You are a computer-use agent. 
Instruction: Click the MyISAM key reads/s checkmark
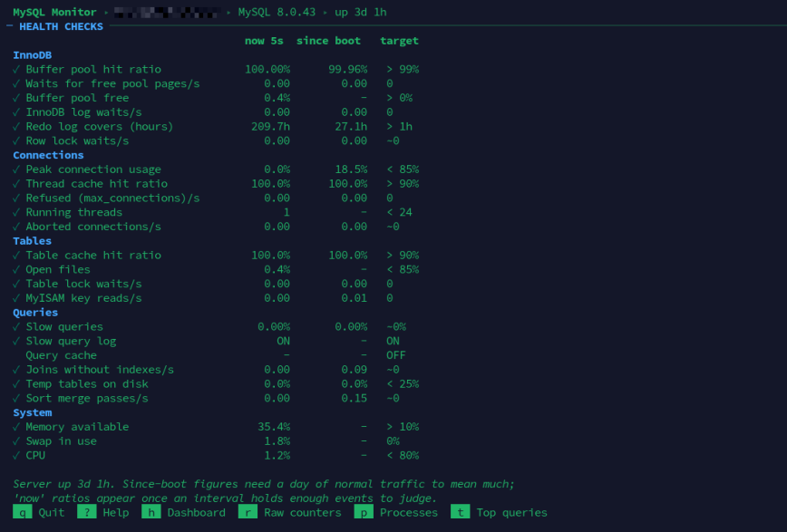(x=16, y=298)
